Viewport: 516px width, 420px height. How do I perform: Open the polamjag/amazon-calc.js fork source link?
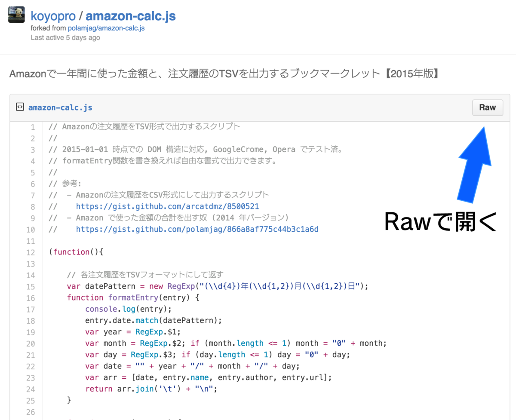(x=106, y=28)
